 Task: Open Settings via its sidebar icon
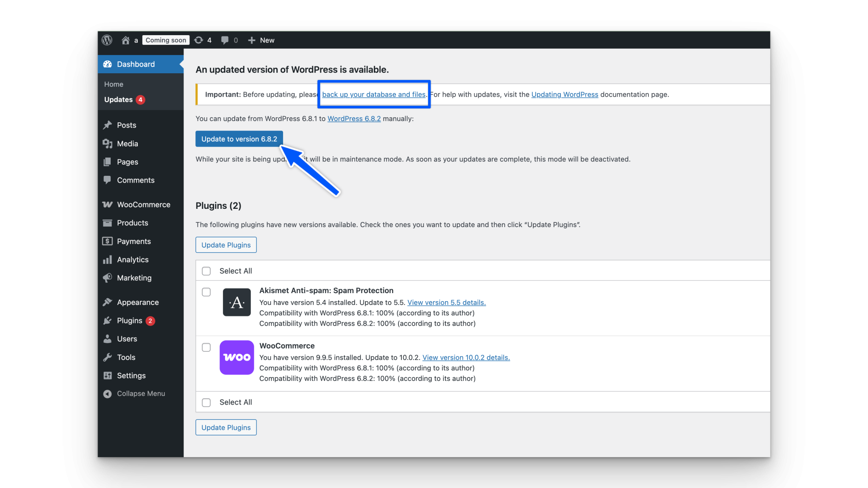coord(108,375)
